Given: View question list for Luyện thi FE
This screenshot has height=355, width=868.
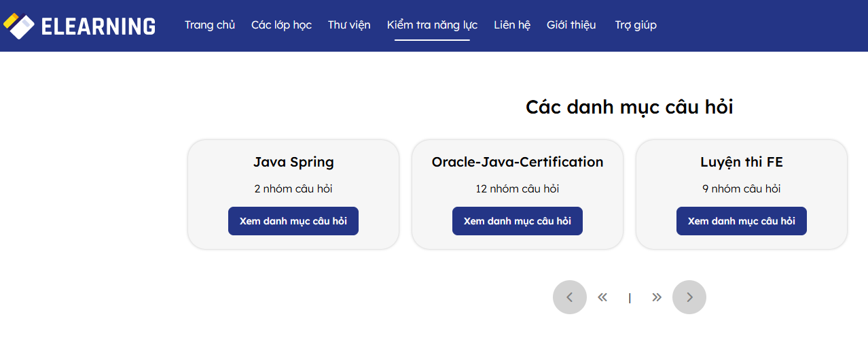Looking at the screenshot, I should pos(742,221).
